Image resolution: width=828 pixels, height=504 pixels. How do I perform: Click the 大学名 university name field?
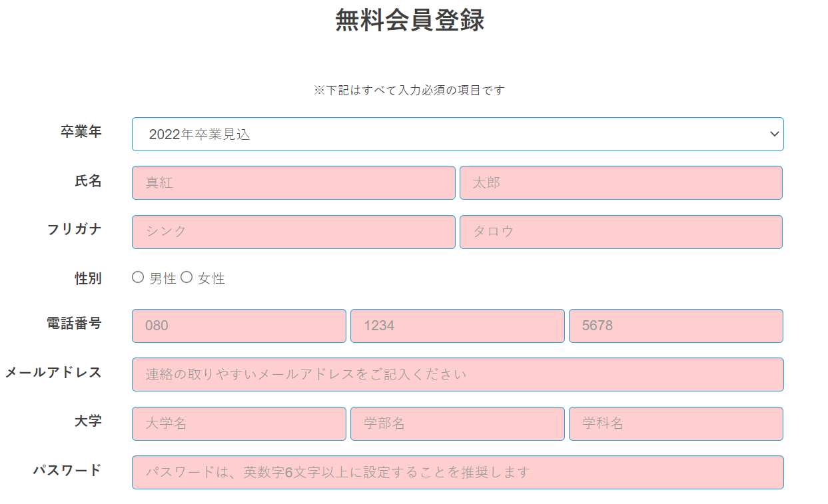click(x=238, y=423)
